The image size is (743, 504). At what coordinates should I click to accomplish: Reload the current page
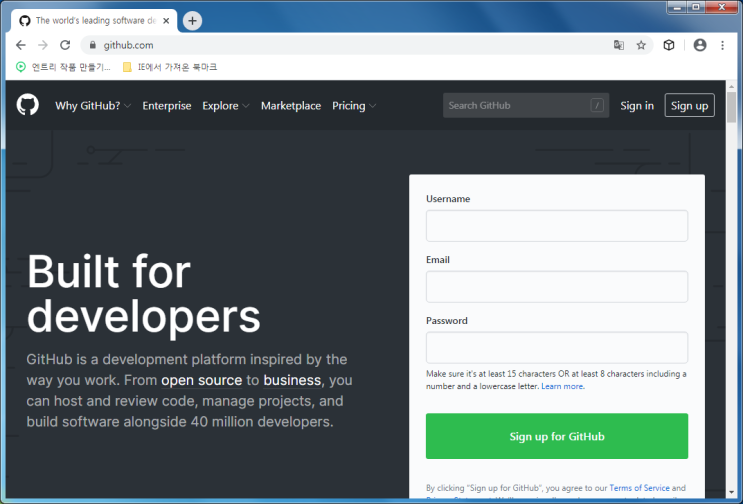click(65, 45)
